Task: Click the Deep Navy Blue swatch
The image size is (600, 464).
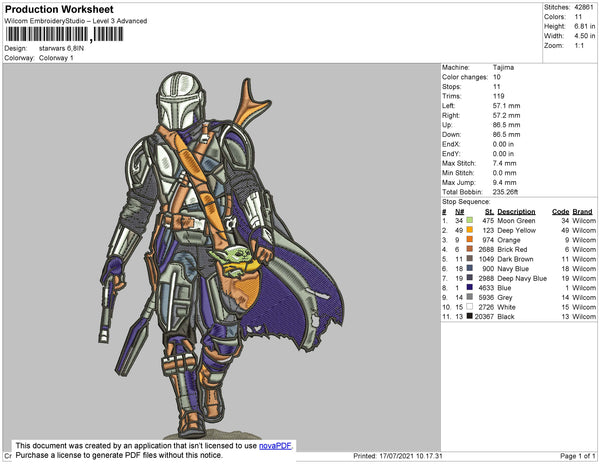Action: click(469, 278)
